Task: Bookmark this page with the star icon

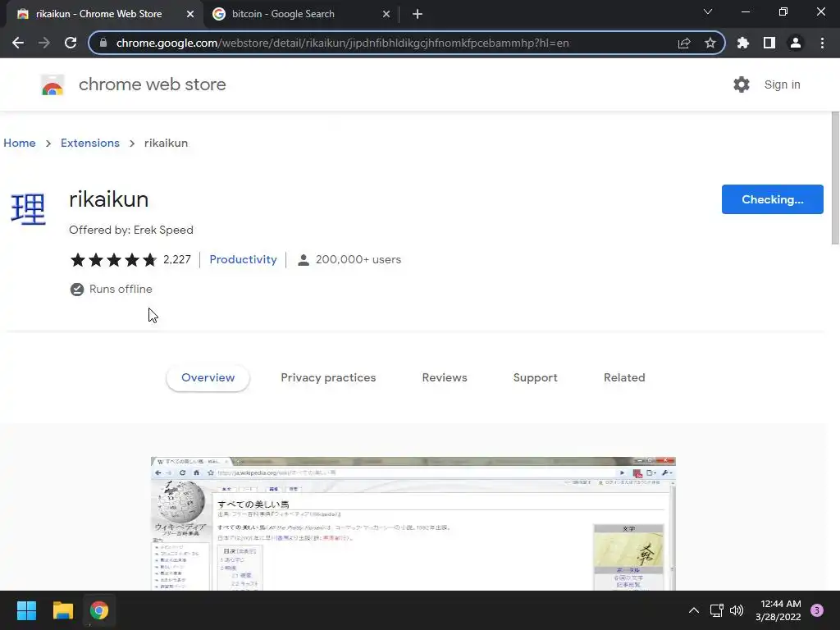Action: 710,43
